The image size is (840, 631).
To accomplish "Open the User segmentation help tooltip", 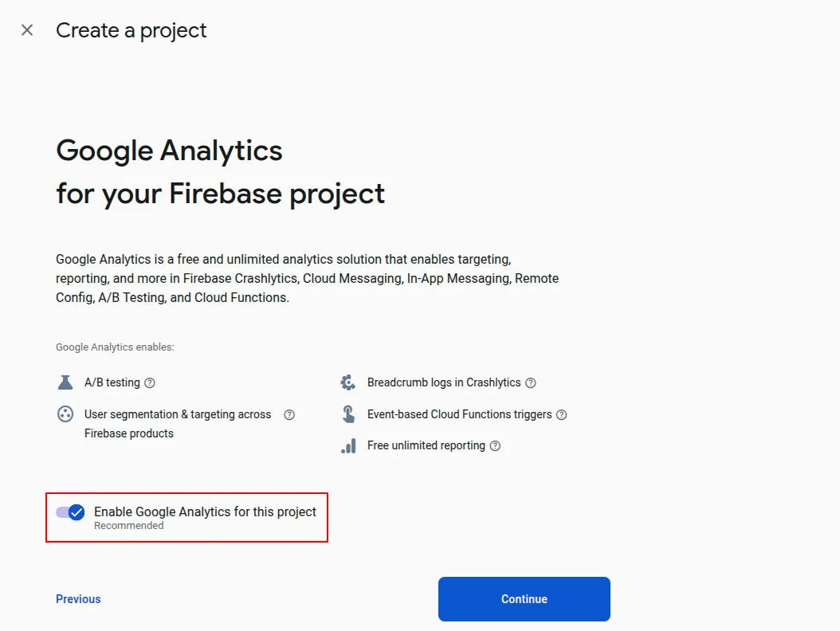I will [289, 414].
